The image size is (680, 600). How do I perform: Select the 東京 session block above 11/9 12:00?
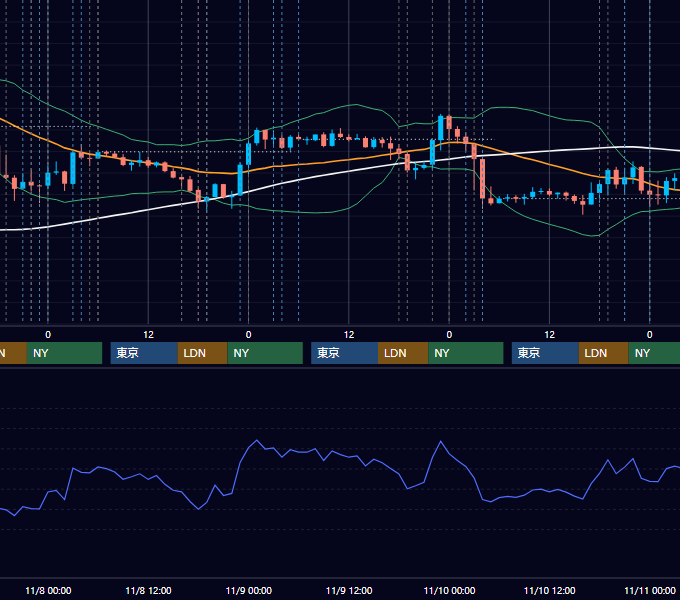tap(344, 353)
